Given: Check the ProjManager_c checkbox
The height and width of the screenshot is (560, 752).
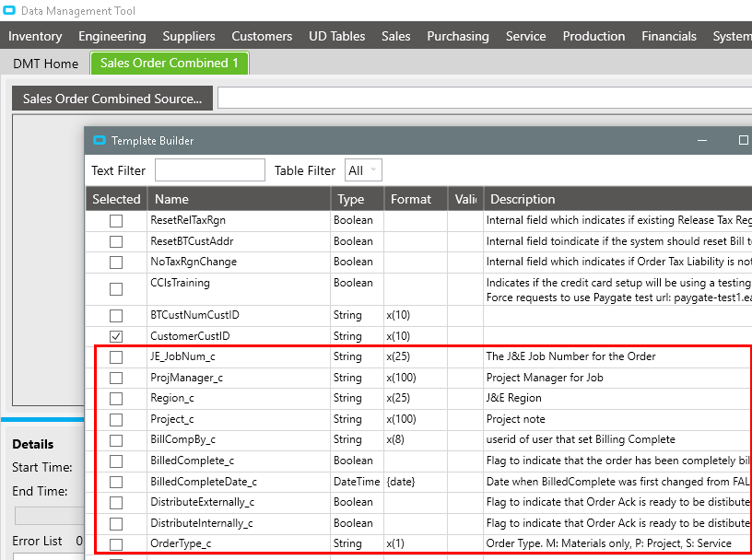Looking at the screenshot, I should [x=116, y=378].
